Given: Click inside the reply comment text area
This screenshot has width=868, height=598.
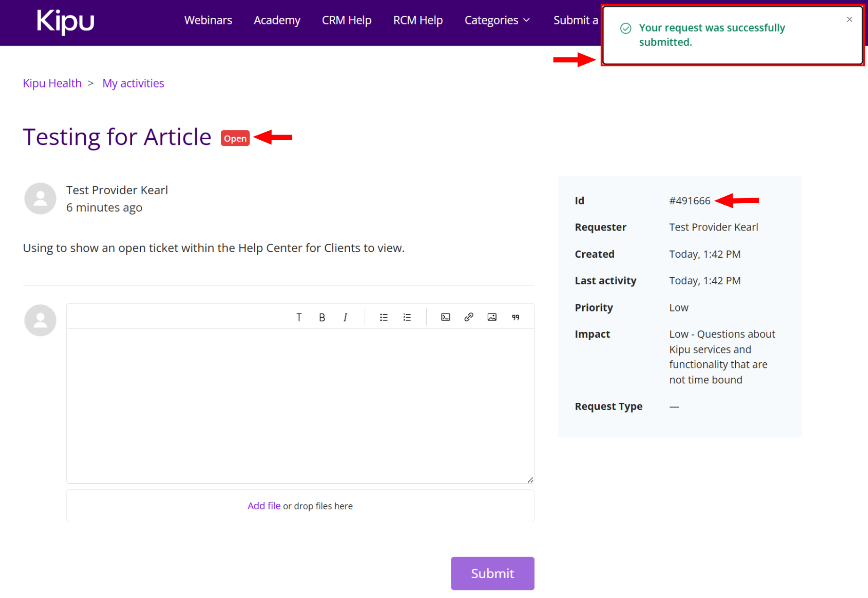Looking at the screenshot, I should pyautogui.click(x=300, y=405).
